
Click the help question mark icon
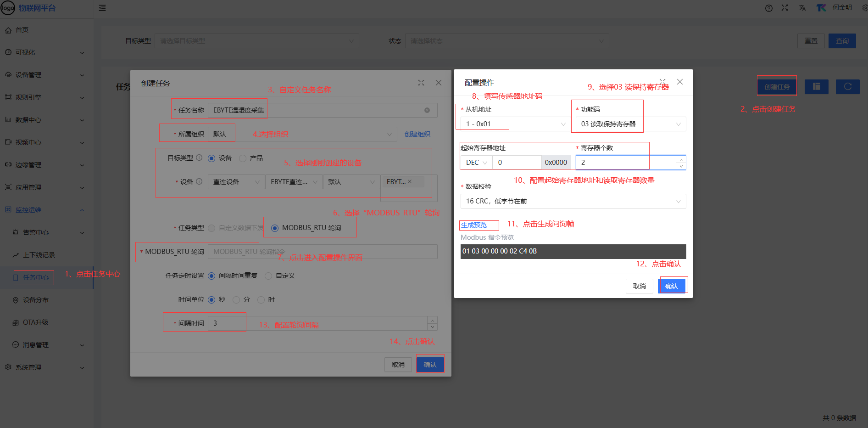coord(769,8)
